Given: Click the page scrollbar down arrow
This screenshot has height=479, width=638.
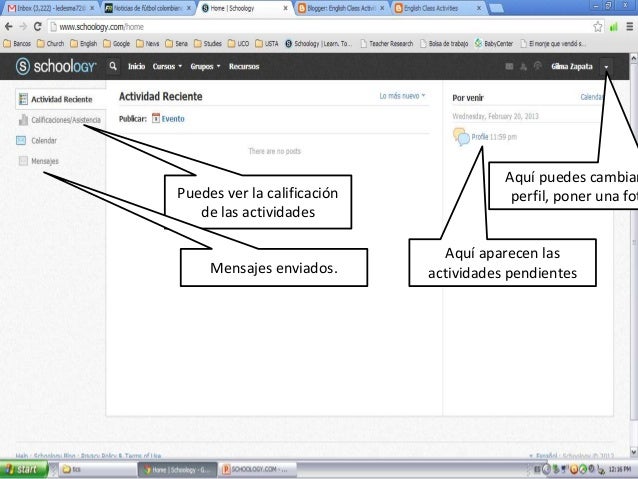Looking at the screenshot, I should pos(634,452).
